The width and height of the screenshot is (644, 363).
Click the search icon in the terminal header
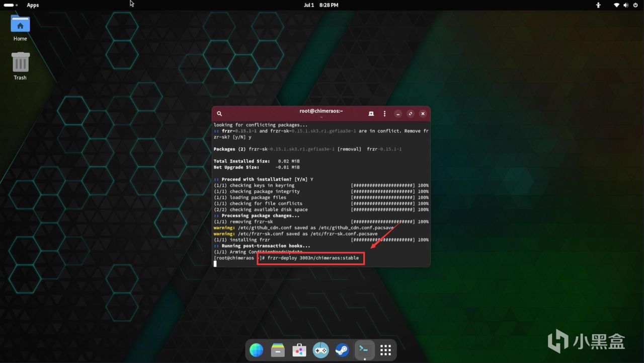[x=219, y=114]
